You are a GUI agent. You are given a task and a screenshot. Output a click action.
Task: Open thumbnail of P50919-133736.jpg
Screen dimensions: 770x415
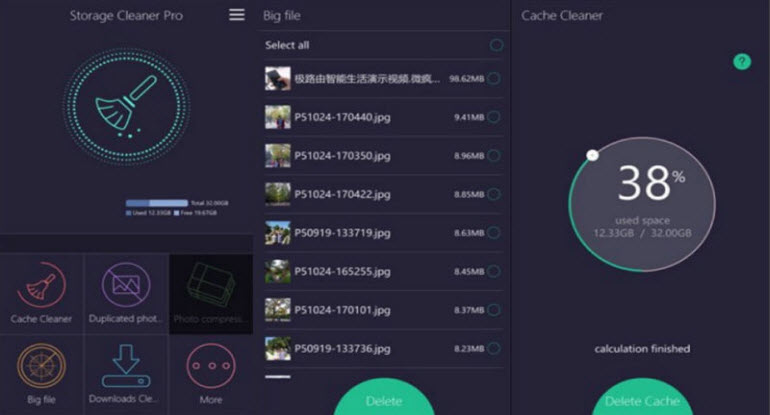278,348
